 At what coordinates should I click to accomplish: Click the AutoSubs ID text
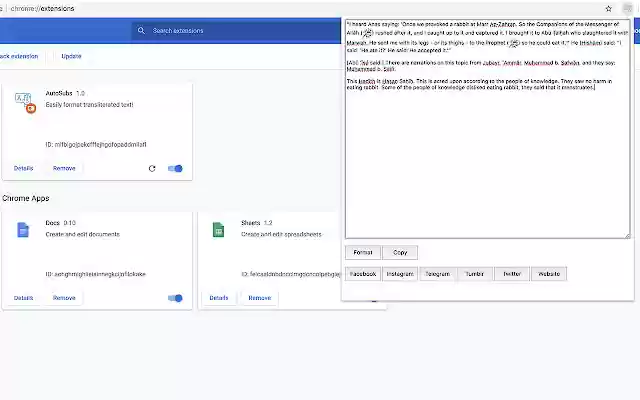96,144
